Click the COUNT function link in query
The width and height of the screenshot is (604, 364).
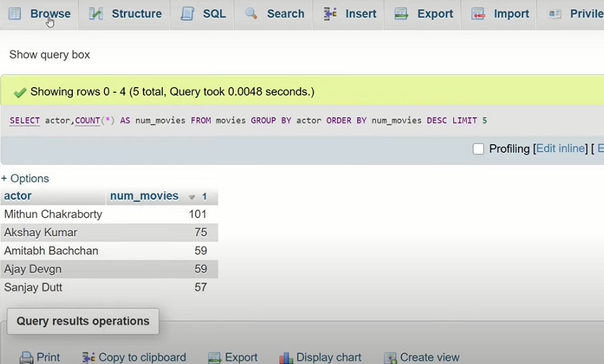pos(87,121)
